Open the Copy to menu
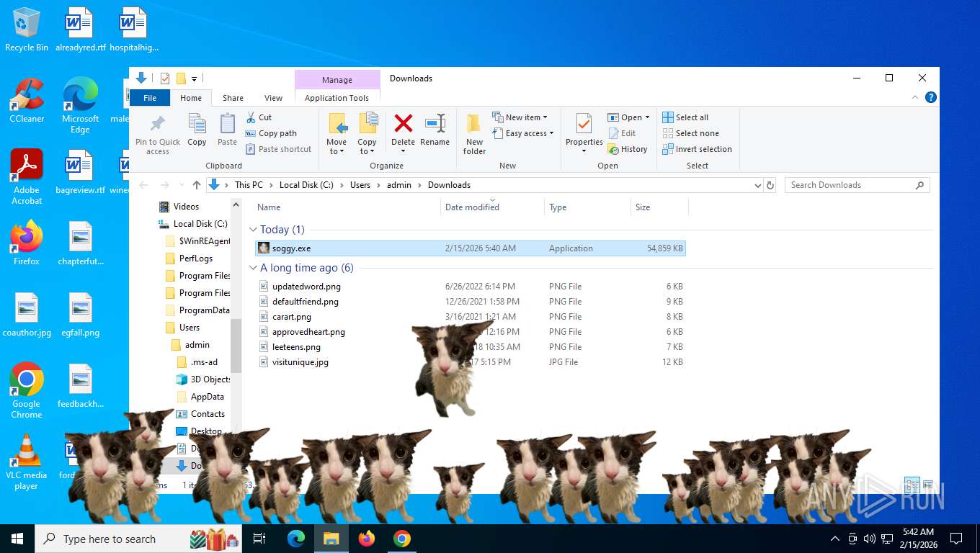The image size is (980, 553). click(x=367, y=134)
